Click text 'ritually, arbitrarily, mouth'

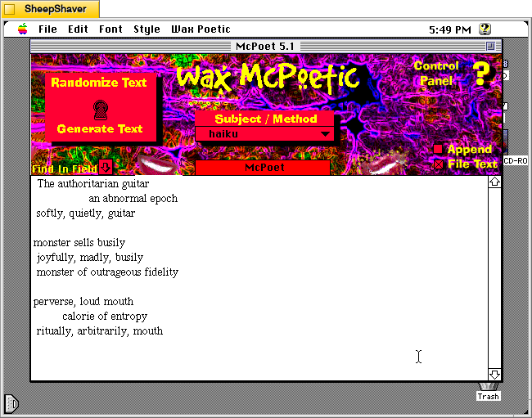[99, 331]
